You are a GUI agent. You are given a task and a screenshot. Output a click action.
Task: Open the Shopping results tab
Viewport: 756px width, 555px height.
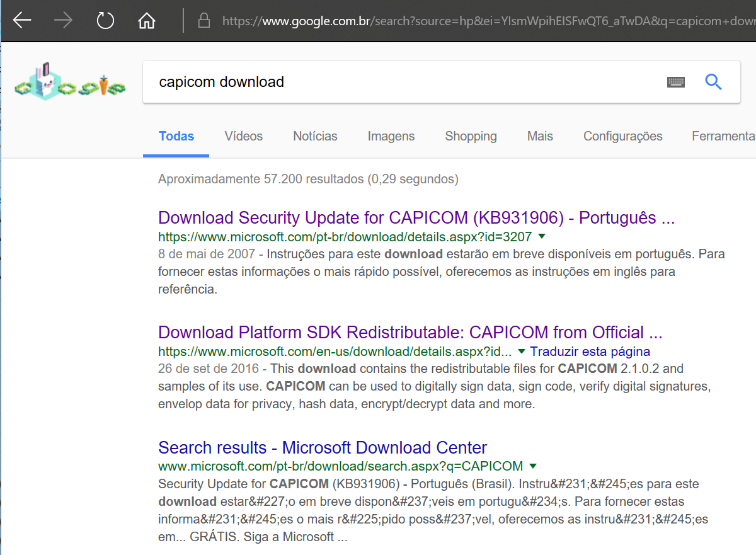click(x=471, y=136)
